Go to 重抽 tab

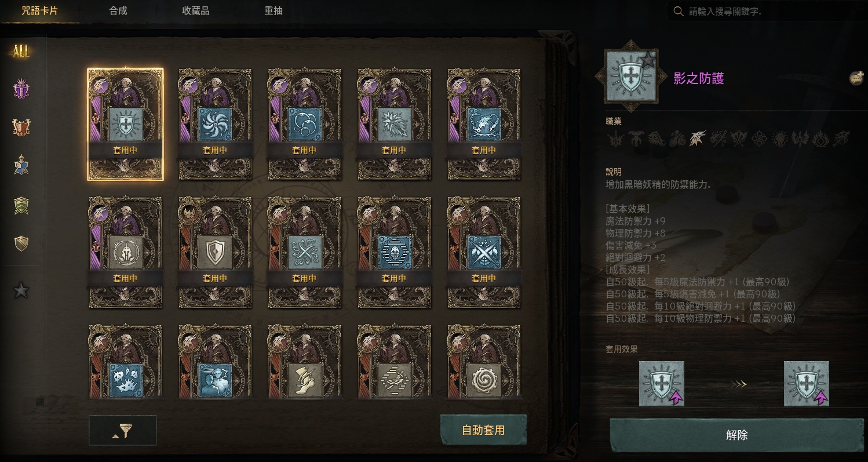(x=273, y=11)
